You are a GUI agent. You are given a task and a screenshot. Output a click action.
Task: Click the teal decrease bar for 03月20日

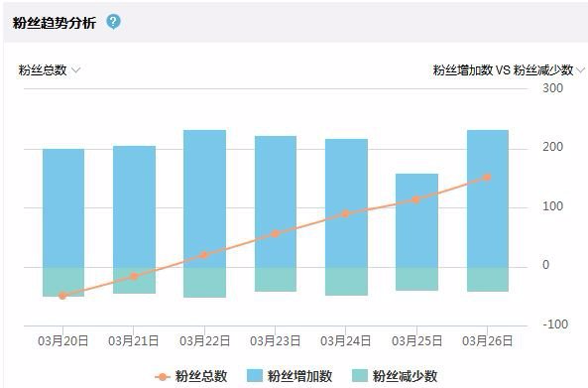click(x=63, y=282)
